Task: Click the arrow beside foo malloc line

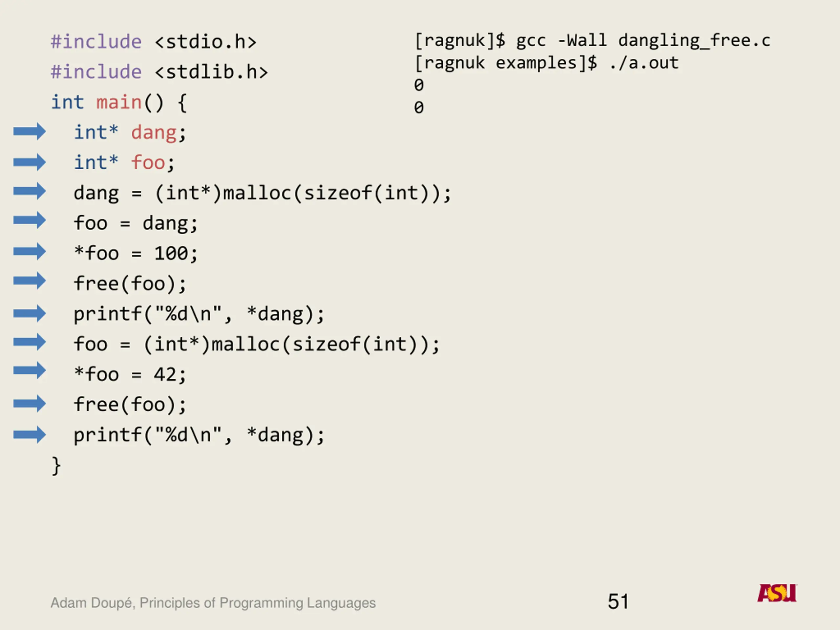Action: pos(30,342)
